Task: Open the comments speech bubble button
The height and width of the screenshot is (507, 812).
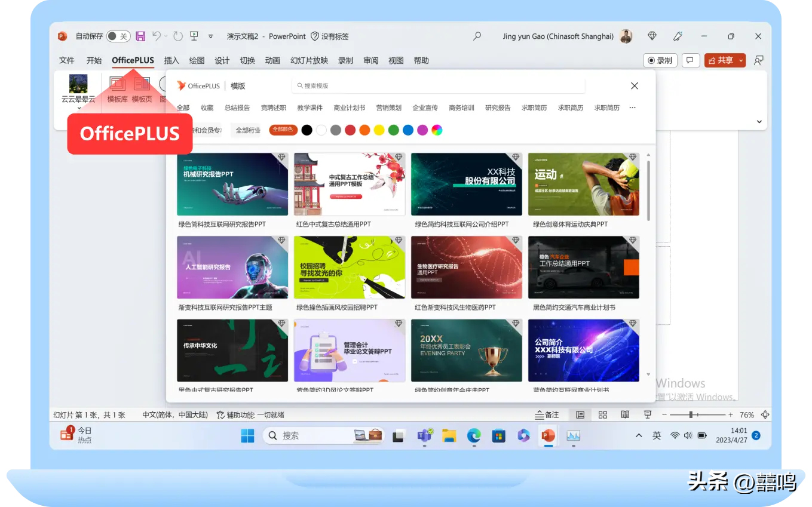Action: [691, 60]
